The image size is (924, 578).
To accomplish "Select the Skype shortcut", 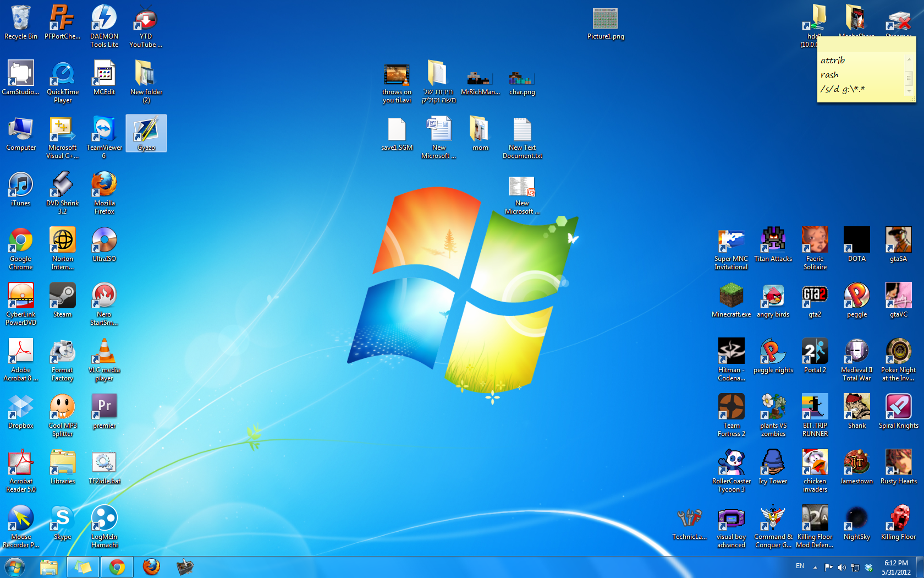I will [x=63, y=523].
